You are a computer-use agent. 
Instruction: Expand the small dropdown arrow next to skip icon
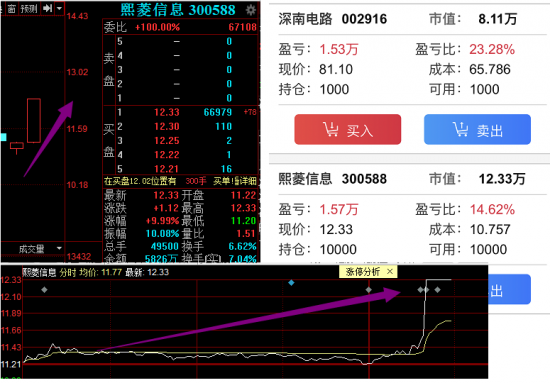[x=59, y=8]
